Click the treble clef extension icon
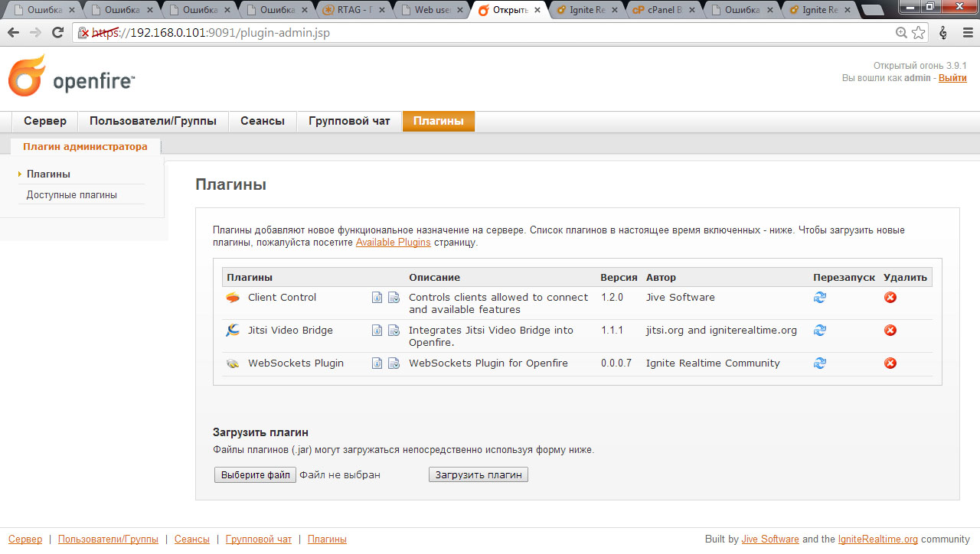The width and height of the screenshot is (980, 554). [942, 33]
